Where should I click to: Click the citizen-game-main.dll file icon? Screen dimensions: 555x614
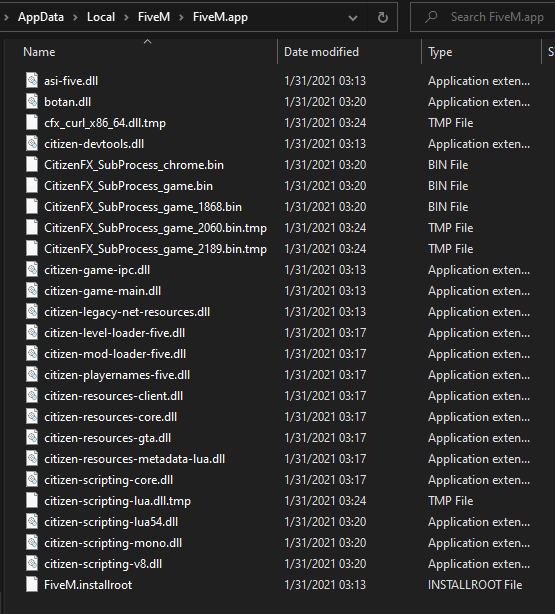coord(32,291)
